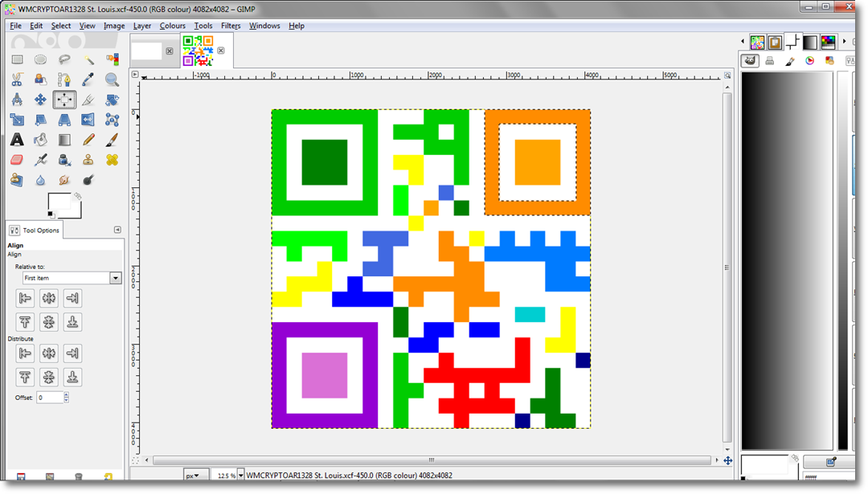Open the px unit dropdown
Viewport: 868px width, 494px height.
(x=196, y=476)
